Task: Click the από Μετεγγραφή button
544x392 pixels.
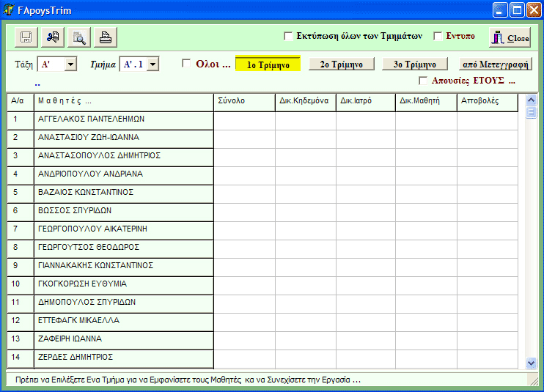Action: tap(496, 64)
